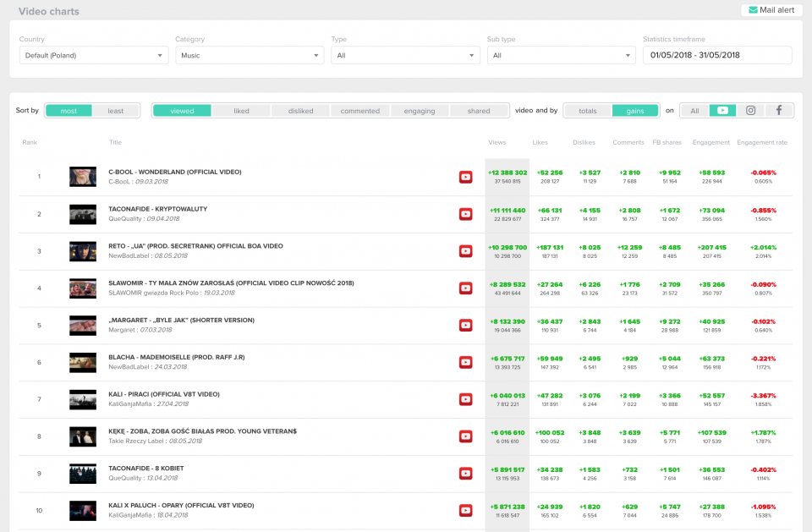Viewport: 812px width, 532px height.
Task: Filter by Instagram platform icon
Action: tap(750, 110)
